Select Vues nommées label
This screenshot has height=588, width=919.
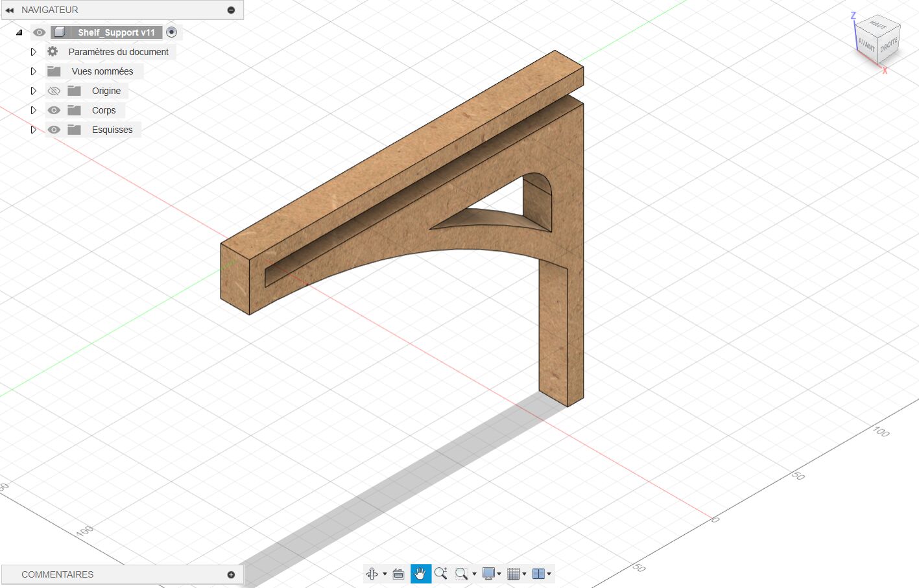click(x=102, y=71)
